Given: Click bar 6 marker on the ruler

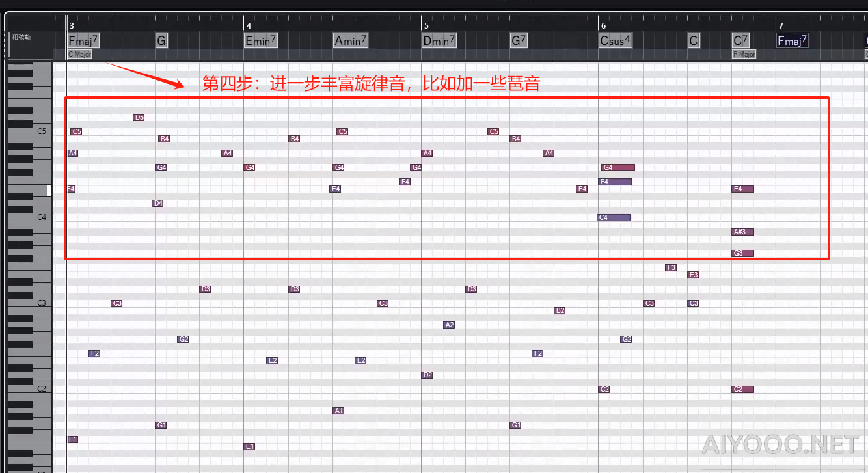Looking at the screenshot, I should pyautogui.click(x=603, y=25).
